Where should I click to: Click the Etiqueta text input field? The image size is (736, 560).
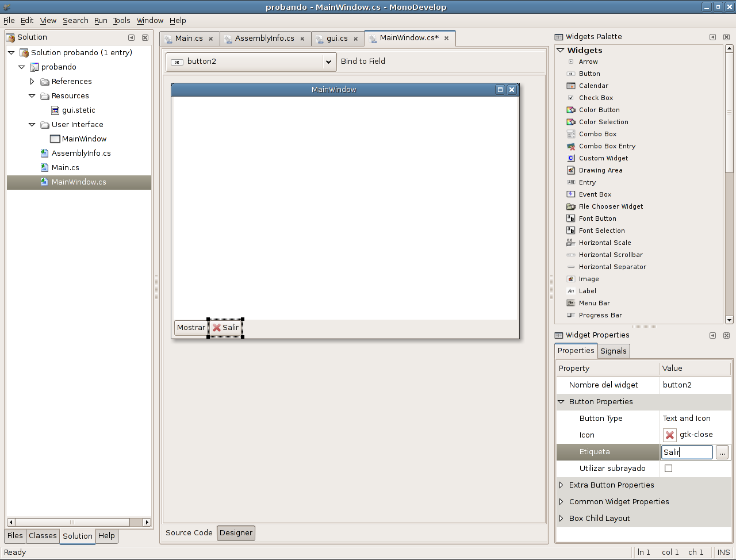(687, 452)
